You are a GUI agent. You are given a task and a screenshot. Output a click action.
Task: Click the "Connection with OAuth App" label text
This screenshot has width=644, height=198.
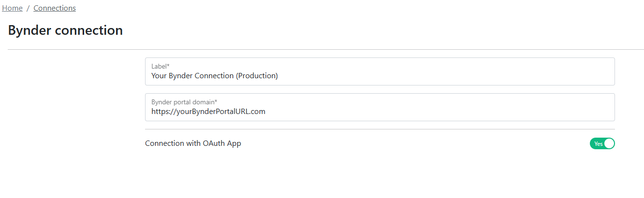coord(193,143)
